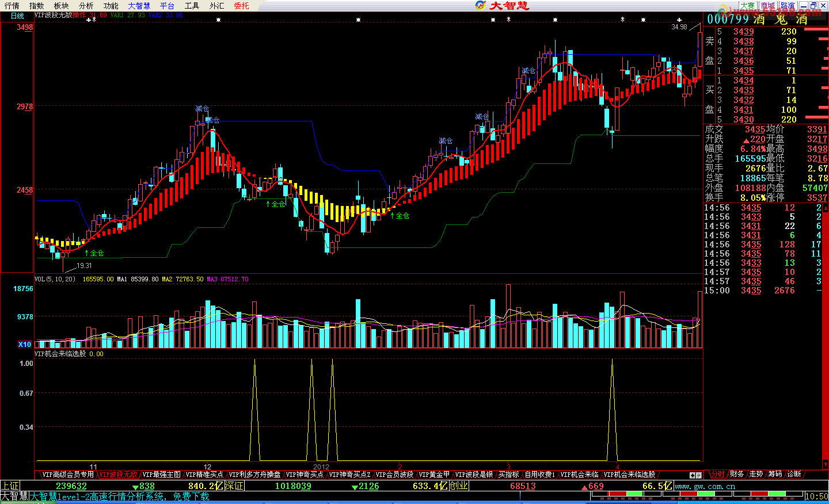Click the VIP波段无敌 indicator title on chart
This screenshot has height=504, width=829.
click(53, 16)
